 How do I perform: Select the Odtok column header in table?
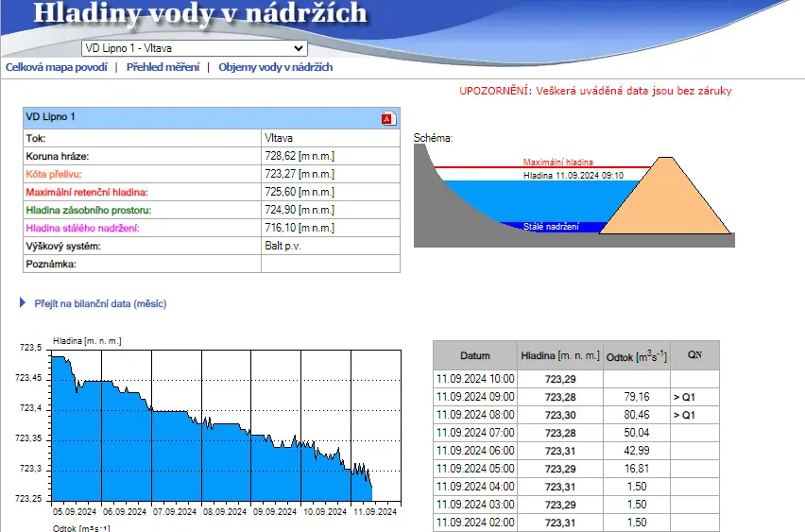pyautogui.click(x=637, y=355)
